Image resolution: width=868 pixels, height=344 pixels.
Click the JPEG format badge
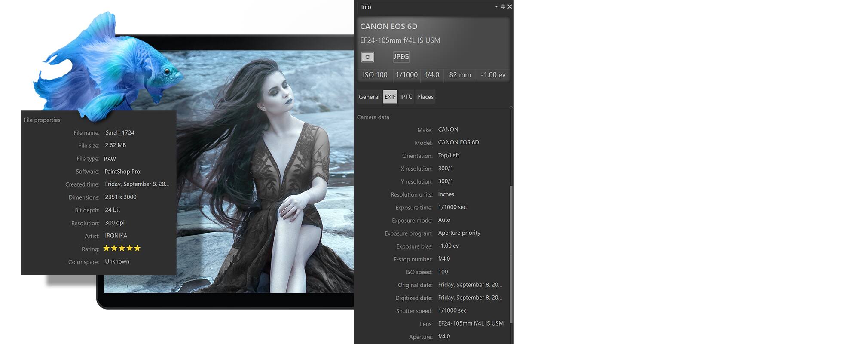coord(401,57)
